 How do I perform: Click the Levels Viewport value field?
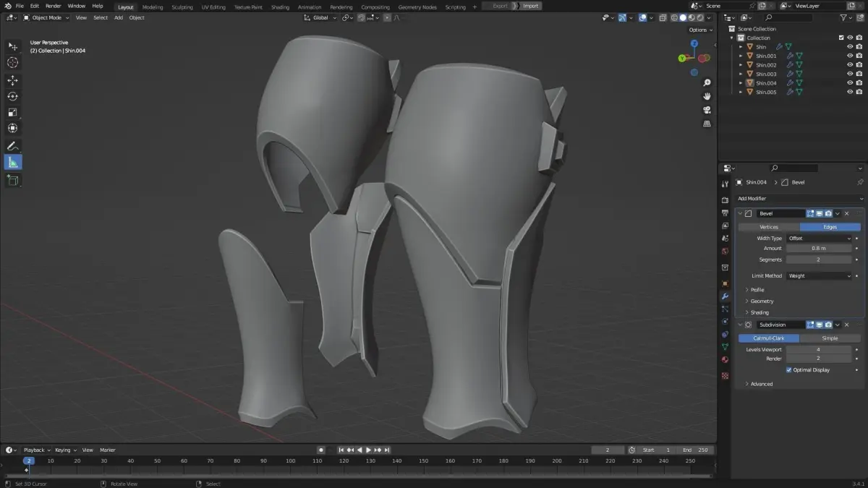click(x=819, y=350)
